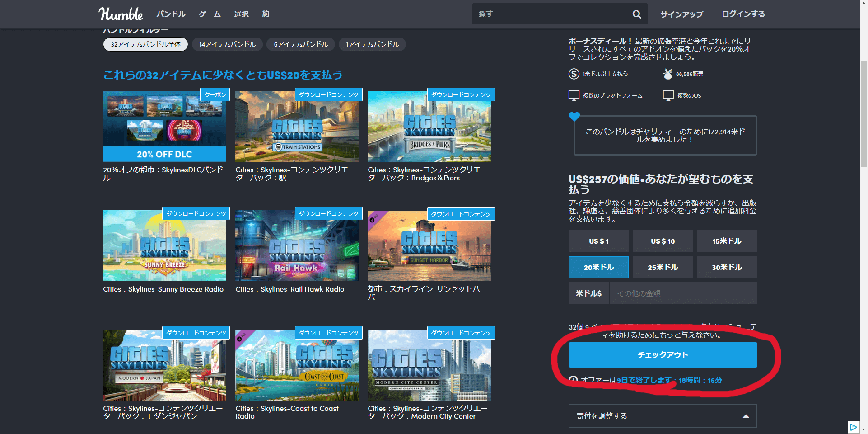Click the Cities：Skylines-Rail Hawk Radio title
This screenshot has width=868, height=434.
[289, 289]
